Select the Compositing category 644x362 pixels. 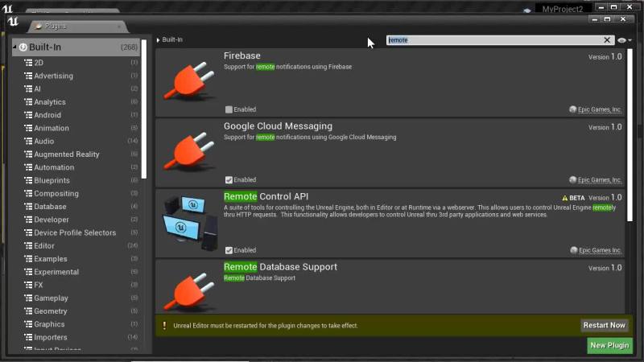point(56,194)
